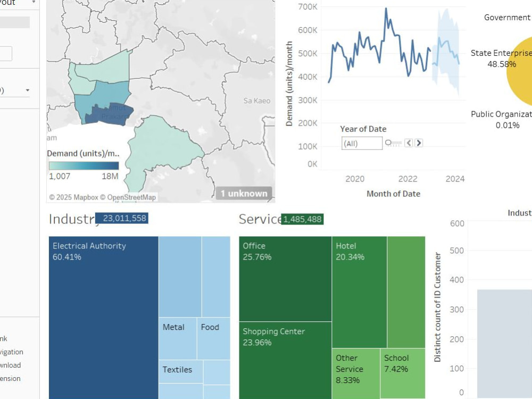
Task: Click the grey bar in customer count chart
Action: (504, 343)
